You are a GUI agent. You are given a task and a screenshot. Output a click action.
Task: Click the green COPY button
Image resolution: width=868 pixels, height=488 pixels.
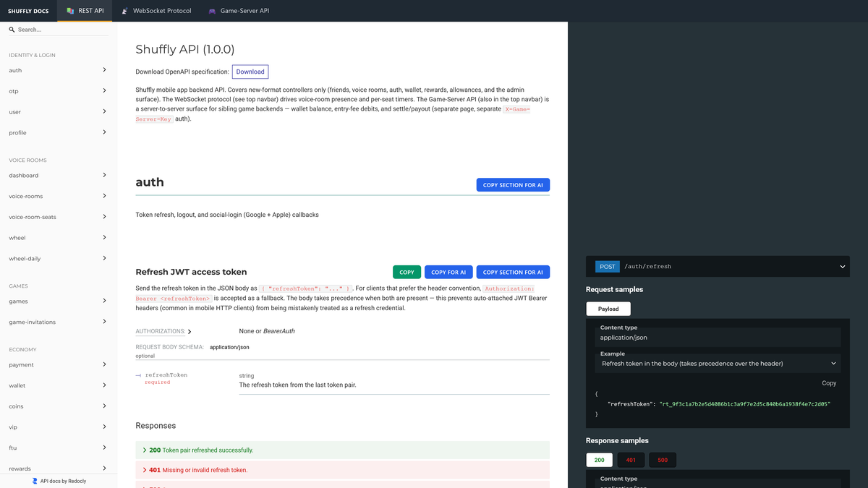(x=407, y=272)
